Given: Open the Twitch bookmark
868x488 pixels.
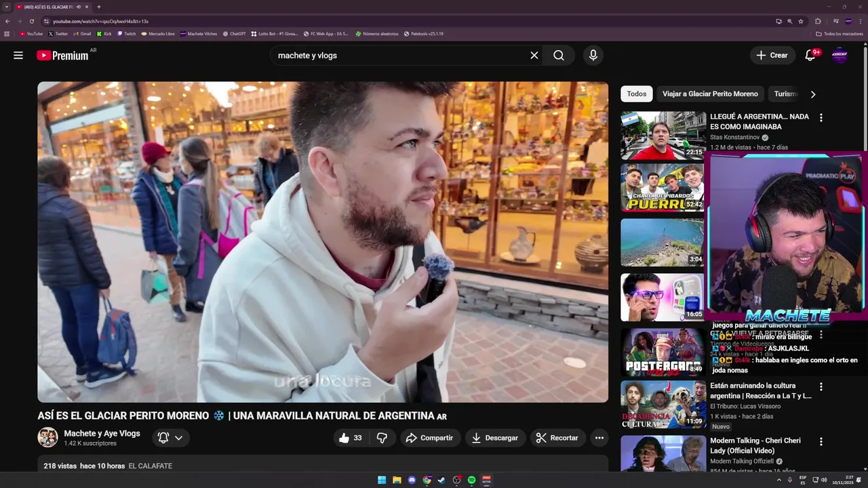Looking at the screenshot, I should (126, 33).
